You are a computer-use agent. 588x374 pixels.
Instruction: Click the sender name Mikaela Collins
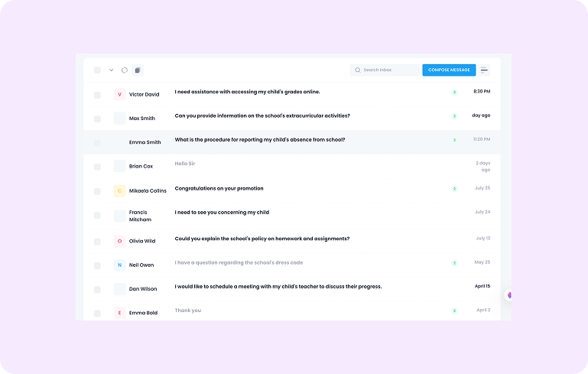tap(148, 191)
